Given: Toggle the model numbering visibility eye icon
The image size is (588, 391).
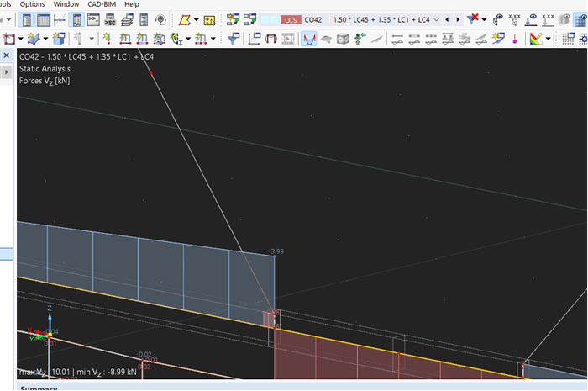Looking at the screenshot, I should tap(498, 19).
